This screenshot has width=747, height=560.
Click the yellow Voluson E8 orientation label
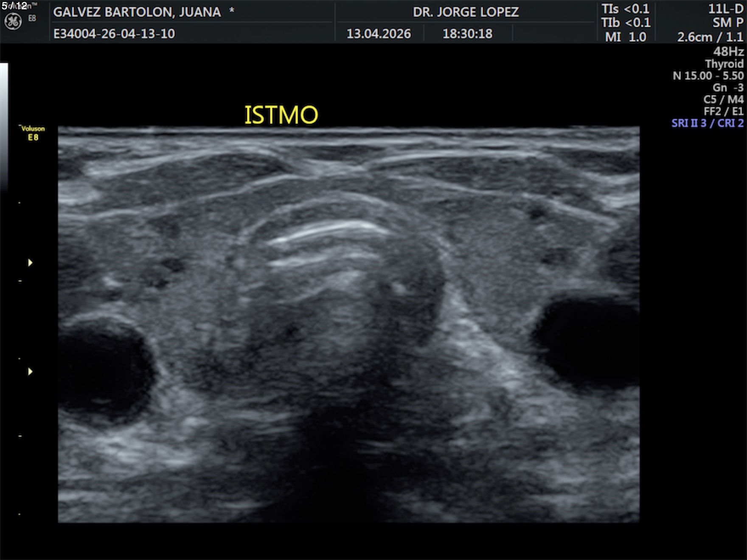pyautogui.click(x=33, y=133)
